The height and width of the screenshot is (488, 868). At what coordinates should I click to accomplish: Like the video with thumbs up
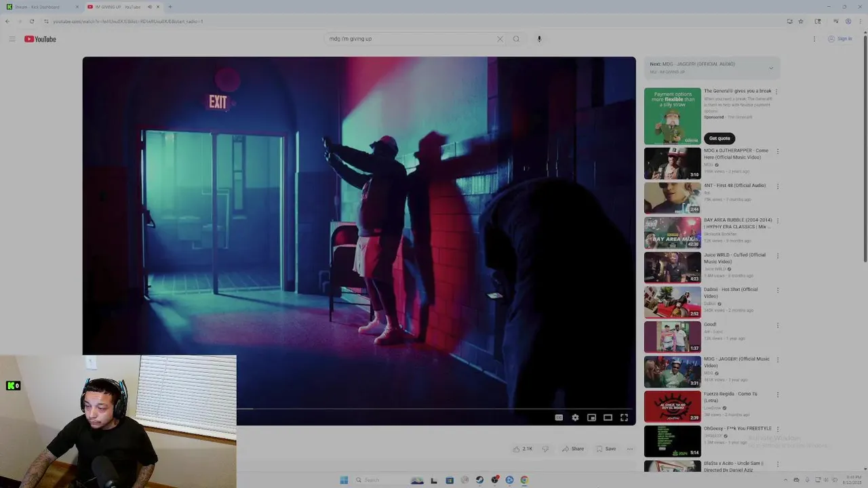(x=522, y=449)
